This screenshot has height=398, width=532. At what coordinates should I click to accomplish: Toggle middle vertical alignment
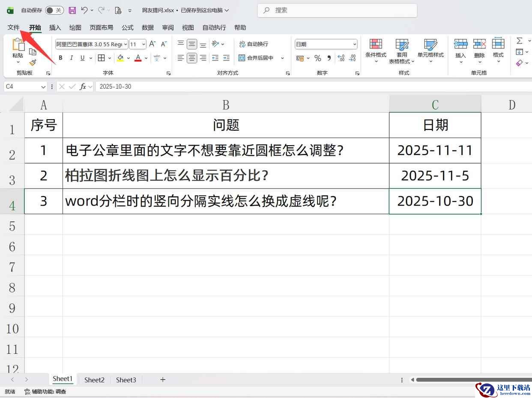tap(192, 44)
